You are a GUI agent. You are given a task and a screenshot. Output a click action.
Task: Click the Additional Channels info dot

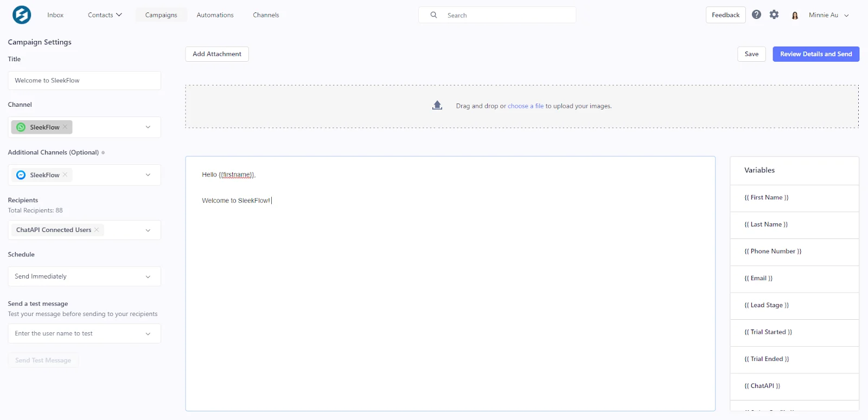(x=103, y=153)
